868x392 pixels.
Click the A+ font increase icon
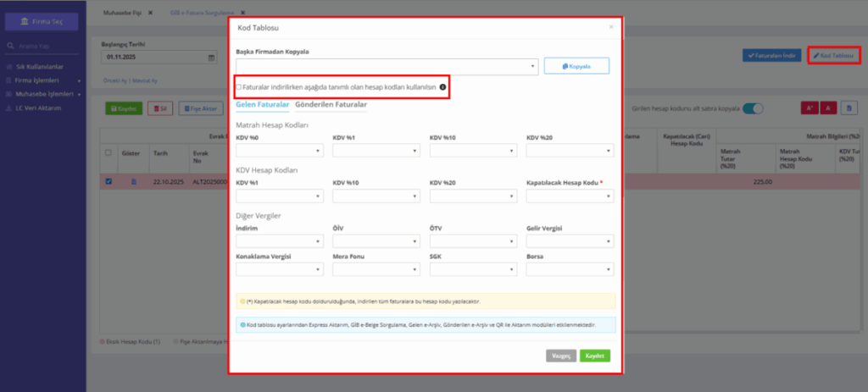(810, 109)
